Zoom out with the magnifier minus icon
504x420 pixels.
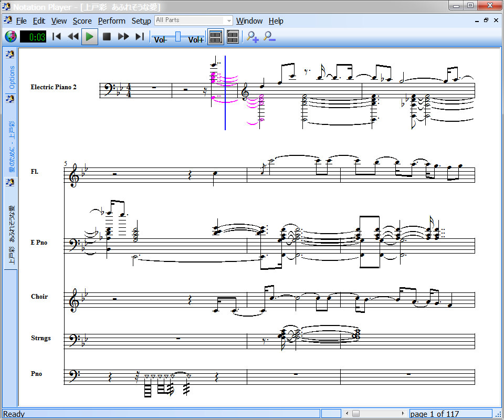[x=269, y=37]
